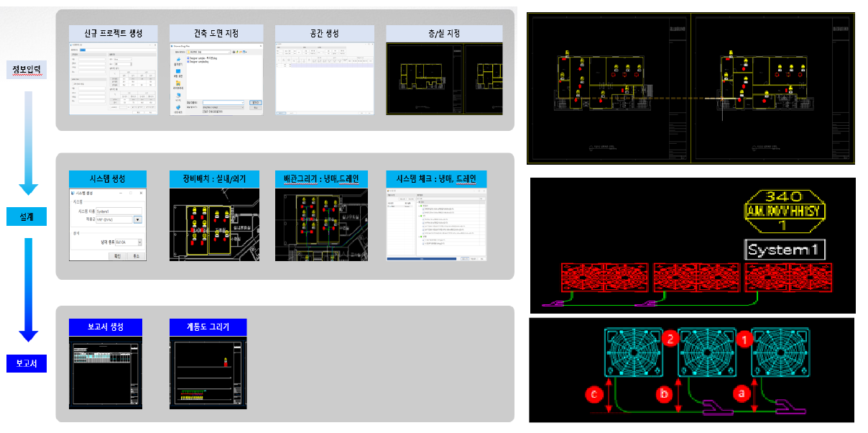This screenshot has height=433, width=868.
Task: Click the 보고서 stage label
Action: tap(27, 363)
